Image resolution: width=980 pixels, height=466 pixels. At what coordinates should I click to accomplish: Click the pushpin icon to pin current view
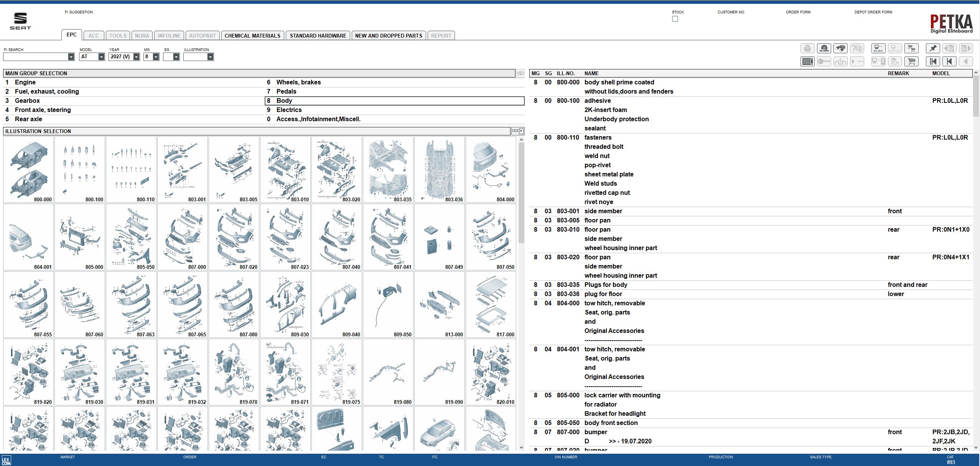pos(934,48)
